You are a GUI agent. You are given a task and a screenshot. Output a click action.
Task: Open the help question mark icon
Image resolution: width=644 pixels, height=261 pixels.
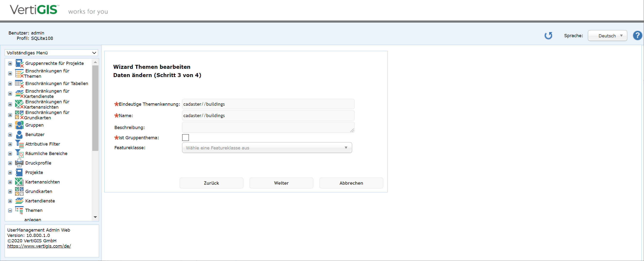tap(637, 35)
